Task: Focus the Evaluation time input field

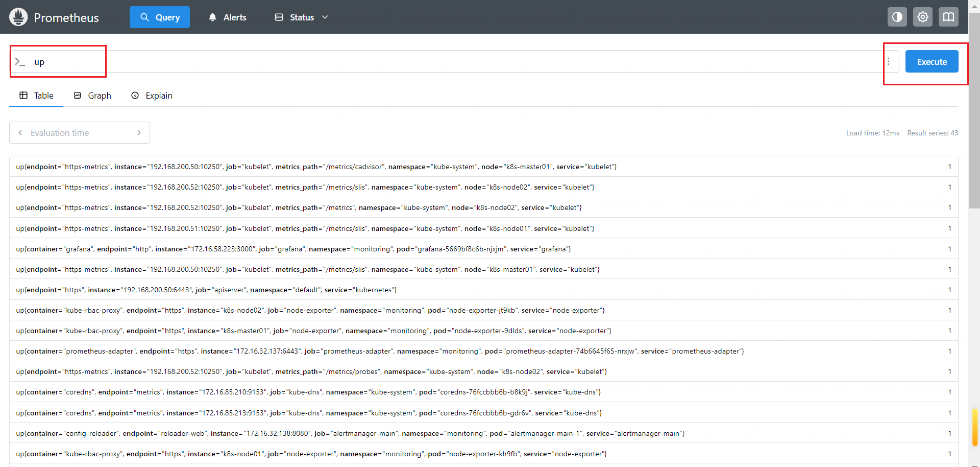Action: tap(79, 133)
